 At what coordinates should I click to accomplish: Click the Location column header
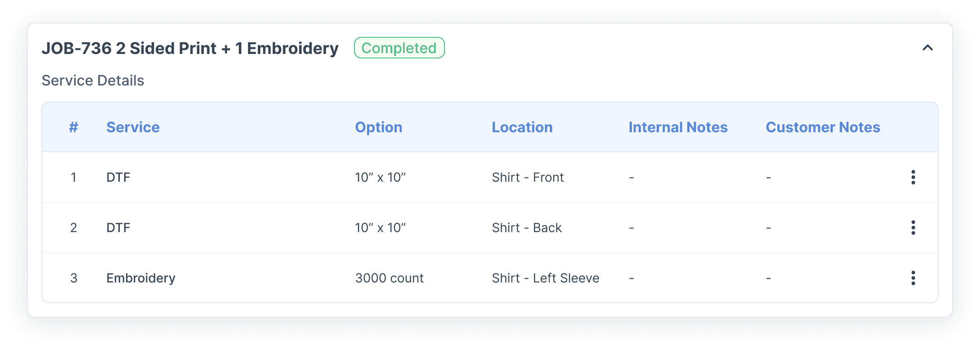tap(522, 127)
